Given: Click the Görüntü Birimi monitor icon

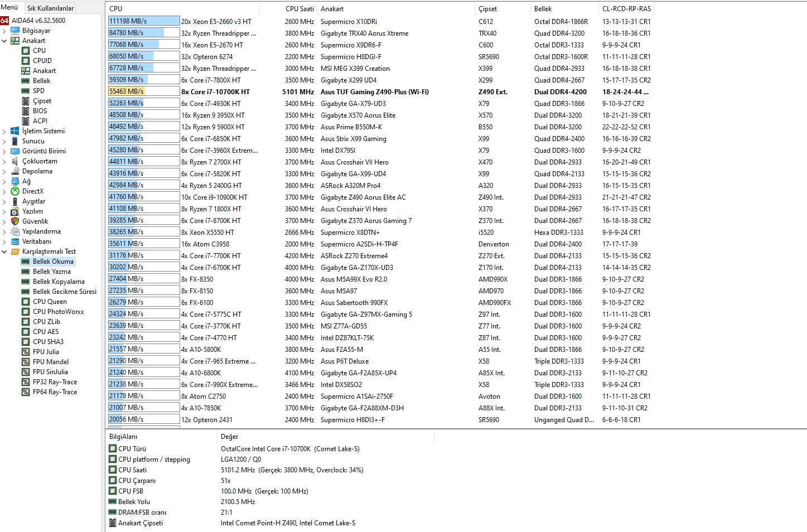Looking at the screenshot, I should (15, 151).
